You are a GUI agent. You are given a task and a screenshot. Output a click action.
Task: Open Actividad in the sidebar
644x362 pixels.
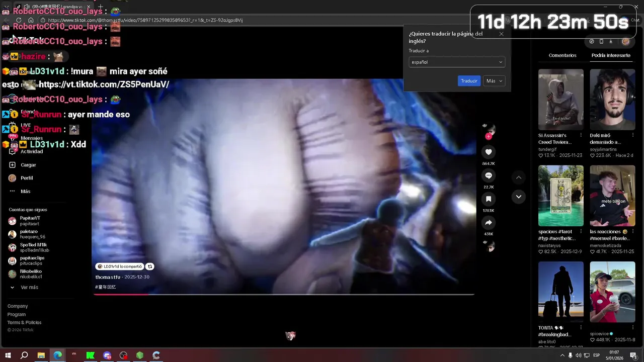pyautogui.click(x=25, y=151)
